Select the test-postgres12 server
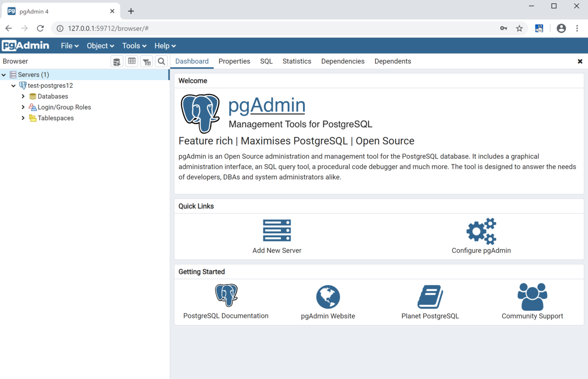This screenshot has height=379, width=588. coord(50,85)
